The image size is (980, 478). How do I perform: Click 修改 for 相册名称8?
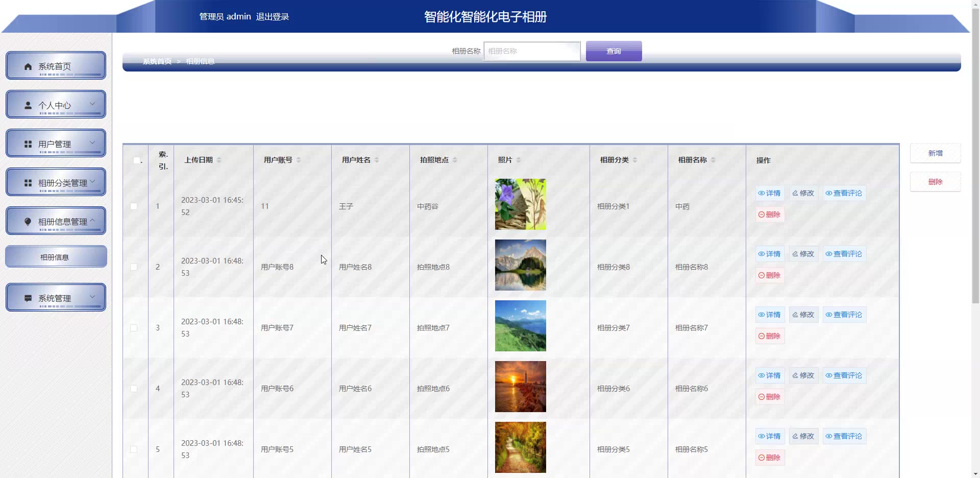point(803,254)
